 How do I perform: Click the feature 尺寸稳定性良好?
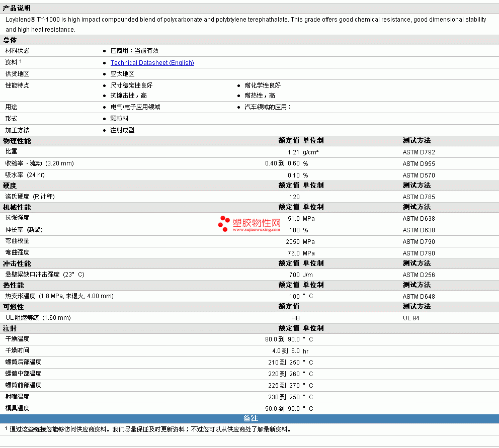tap(131, 85)
